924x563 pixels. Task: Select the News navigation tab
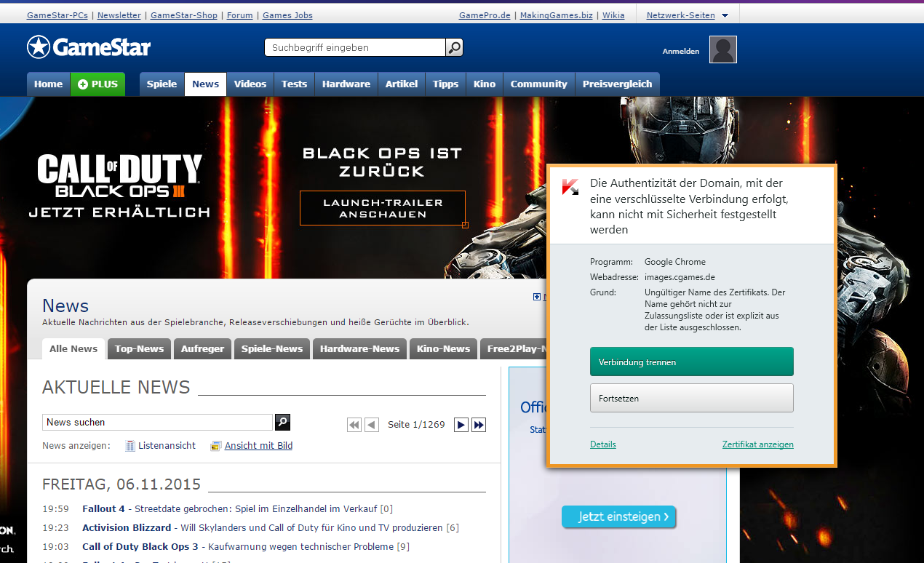point(205,84)
